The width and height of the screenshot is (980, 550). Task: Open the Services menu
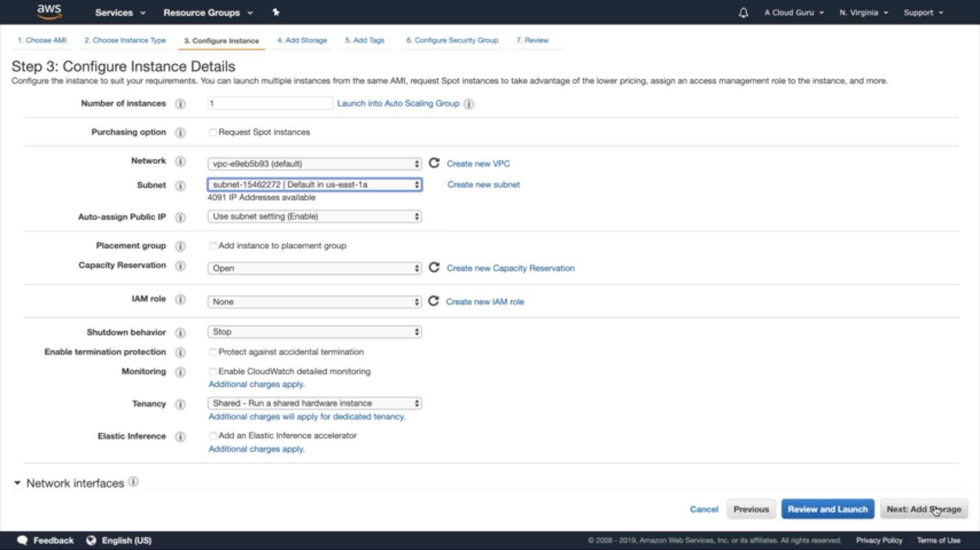tap(120, 13)
